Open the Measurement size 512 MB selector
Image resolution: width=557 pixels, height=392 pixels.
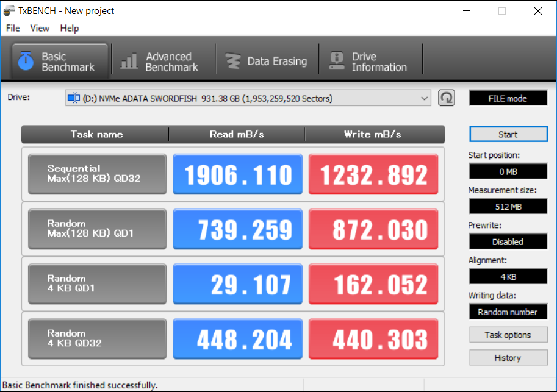(x=508, y=207)
